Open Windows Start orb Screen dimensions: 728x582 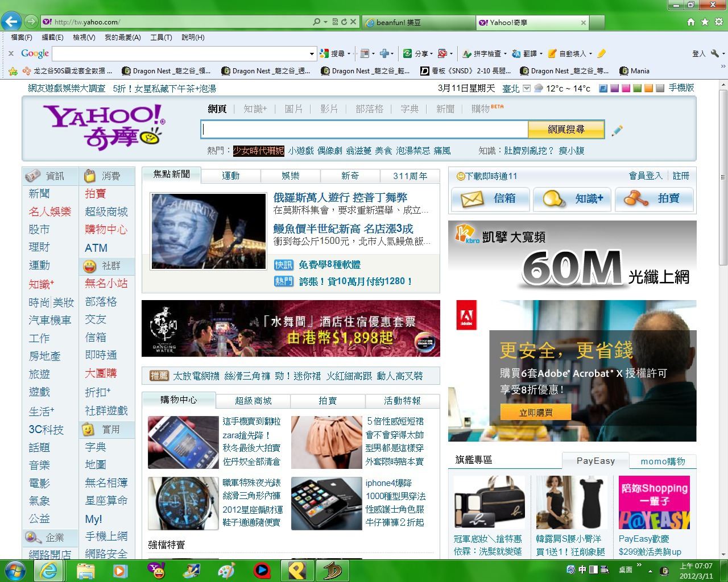pos(14,570)
